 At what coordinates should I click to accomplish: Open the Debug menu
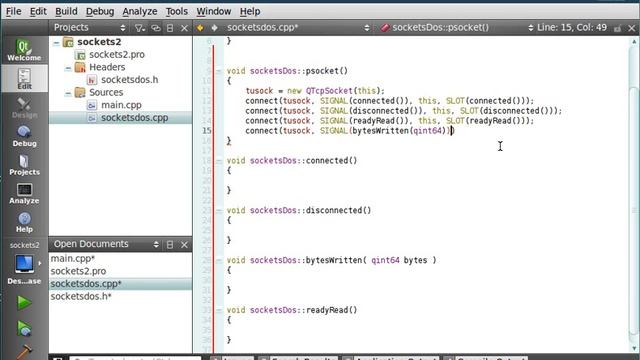[x=100, y=11]
